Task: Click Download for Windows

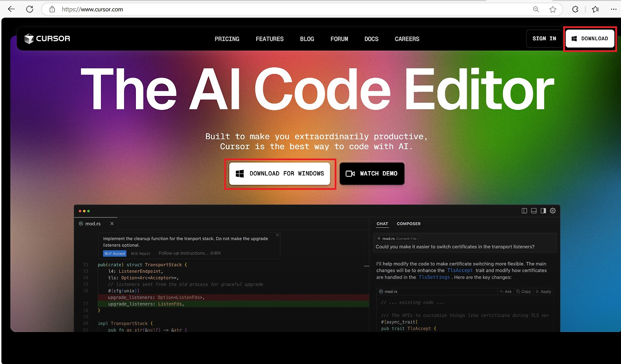Action: tap(280, 174)
